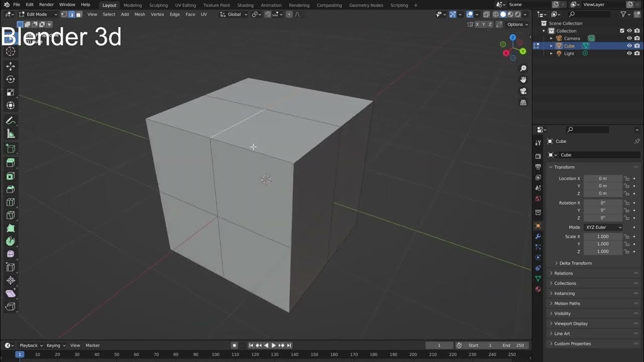Image resolution: width=644 pixels, height=362 pixels.
Task: Open the Mesh menu
Action: [x=140, y=15]
